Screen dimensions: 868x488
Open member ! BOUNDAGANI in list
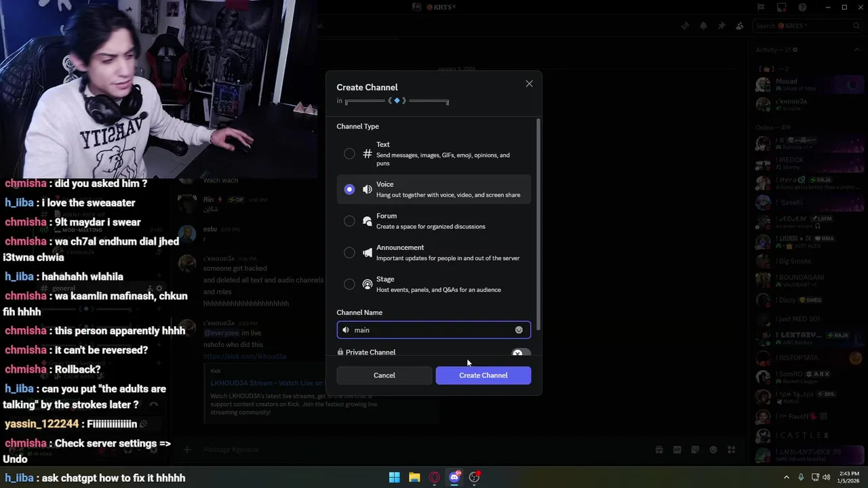click(807, 280)
